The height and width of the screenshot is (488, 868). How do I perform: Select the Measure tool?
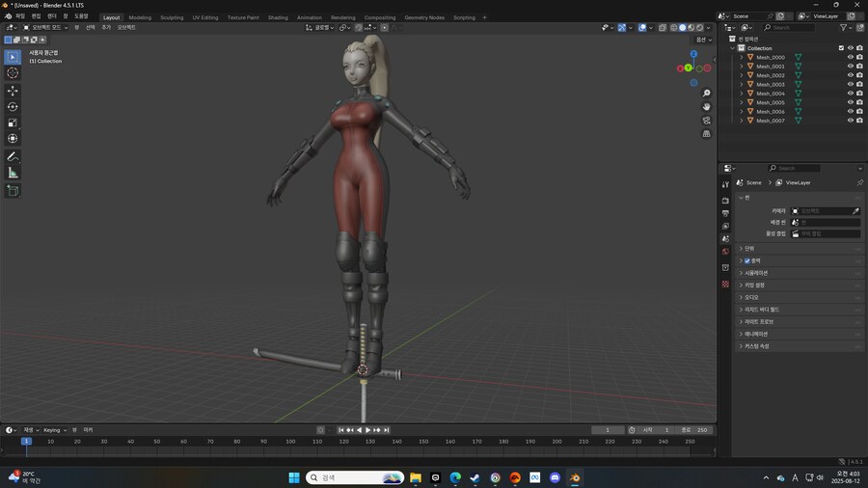[13, 174]
